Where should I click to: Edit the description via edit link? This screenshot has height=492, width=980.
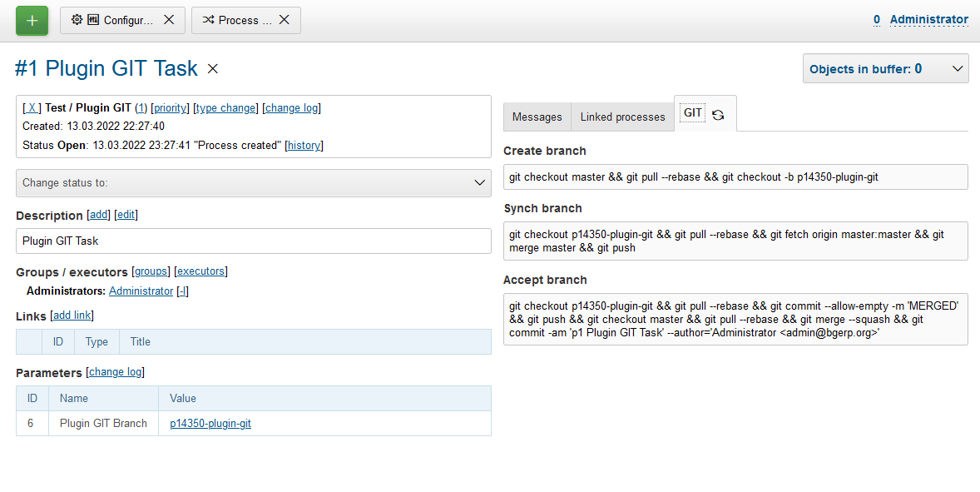click(x=126, y=215)
